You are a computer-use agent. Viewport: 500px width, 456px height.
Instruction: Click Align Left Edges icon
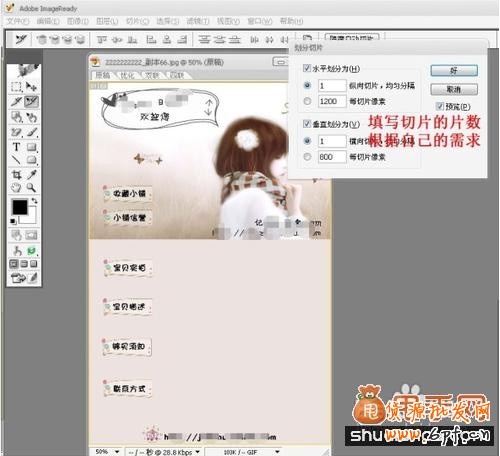tap(151, 40)
